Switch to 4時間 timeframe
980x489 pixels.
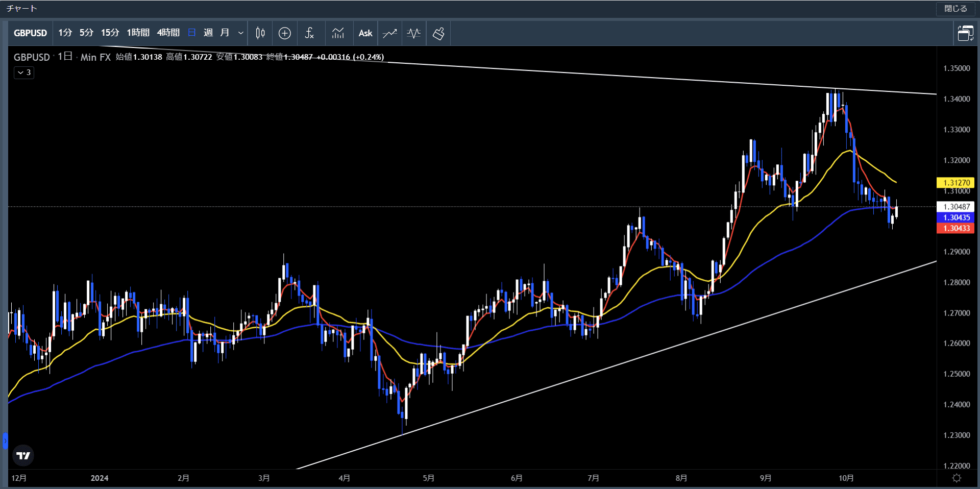[x=168, y=33]
